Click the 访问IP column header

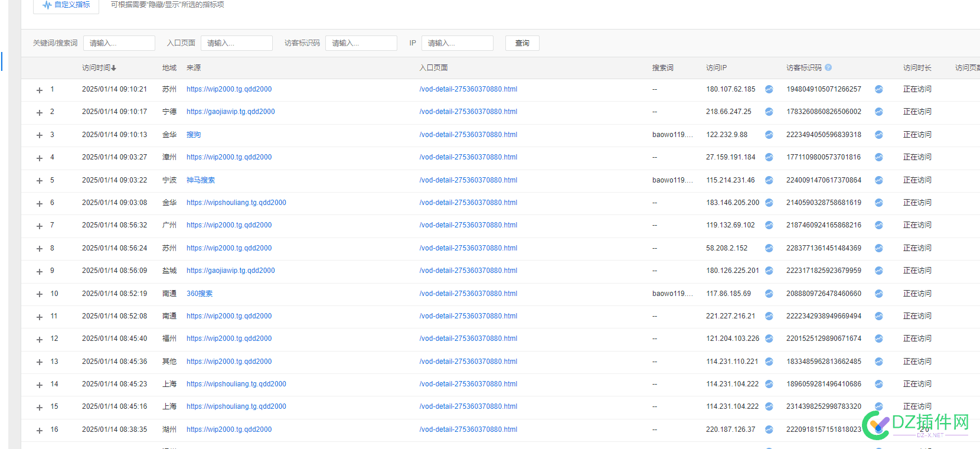click(716, 68)
